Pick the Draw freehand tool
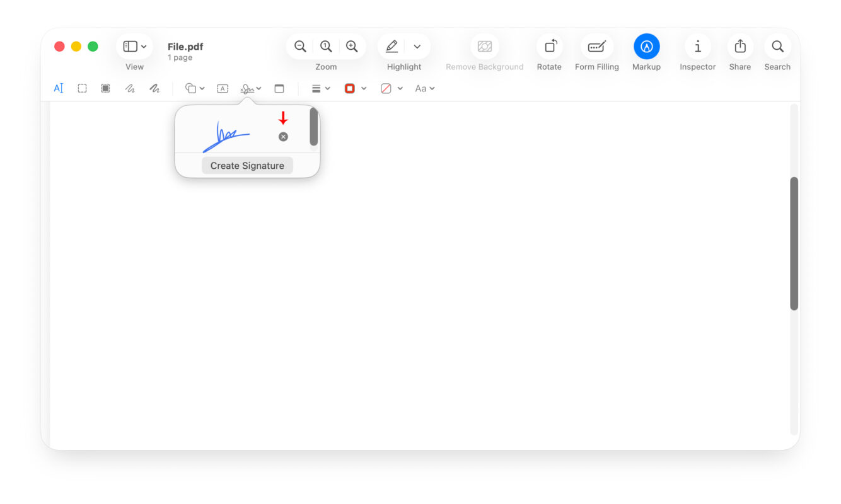 [x=154, y=88]
